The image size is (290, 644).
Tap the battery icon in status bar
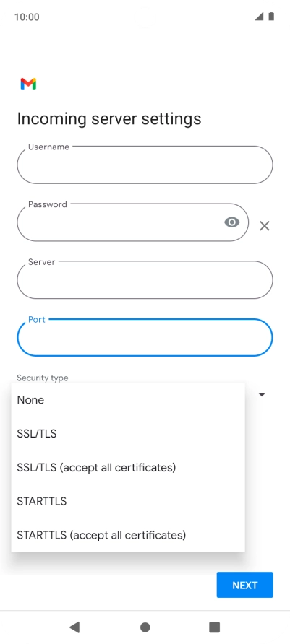click(271, 17)
